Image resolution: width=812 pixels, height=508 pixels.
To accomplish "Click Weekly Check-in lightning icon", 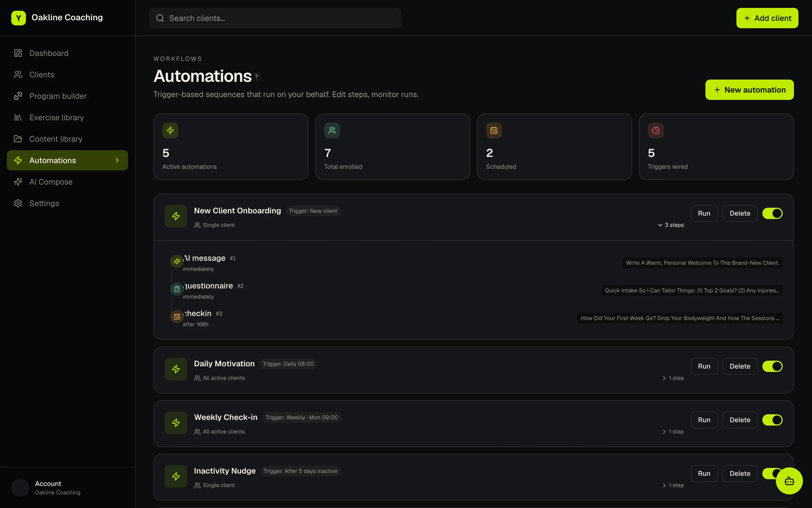I will pyautogui.click(x=176, y=423).
